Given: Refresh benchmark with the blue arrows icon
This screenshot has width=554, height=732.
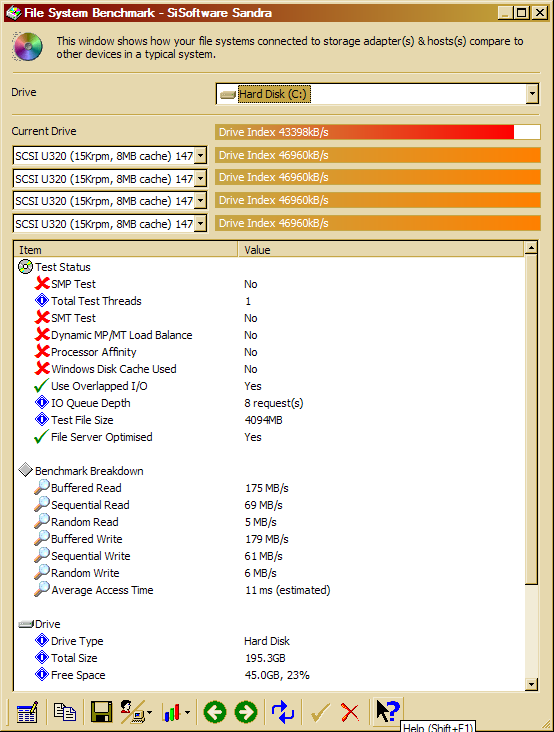Looking at the screenshot, I should point(283,712).
